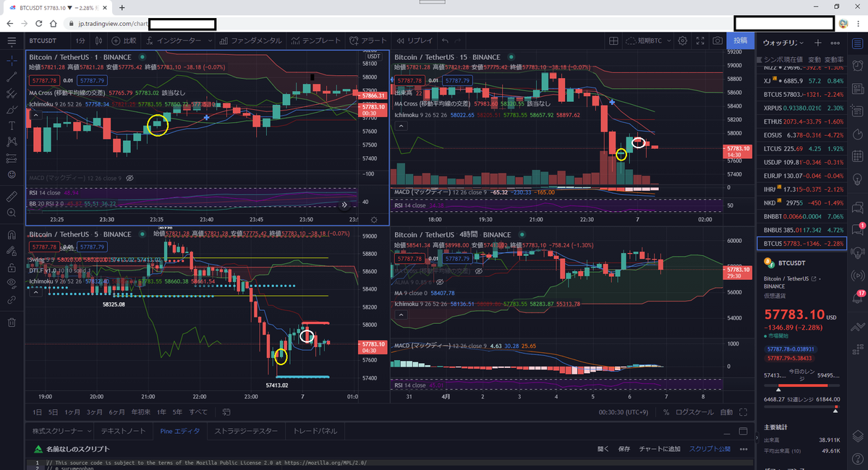Select XRPUS row in watchlist

point(804,108)
